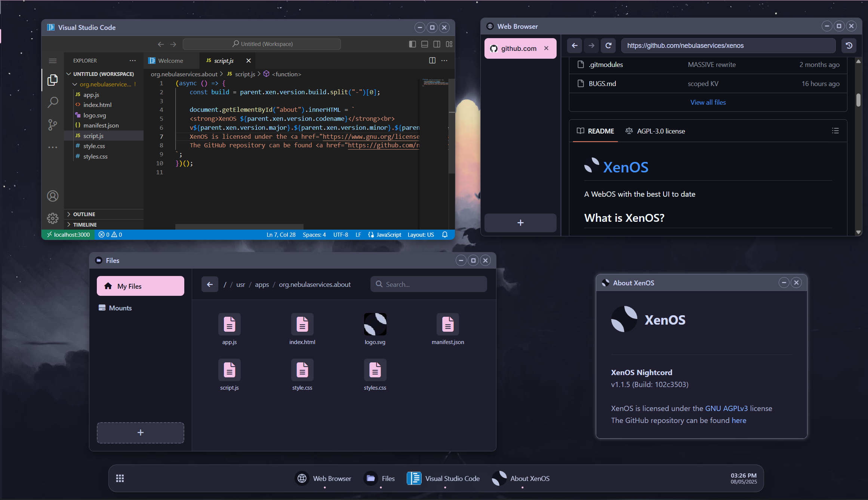Click the browser reload button
This screenshot has width=868, height=500.
(608, 46)
